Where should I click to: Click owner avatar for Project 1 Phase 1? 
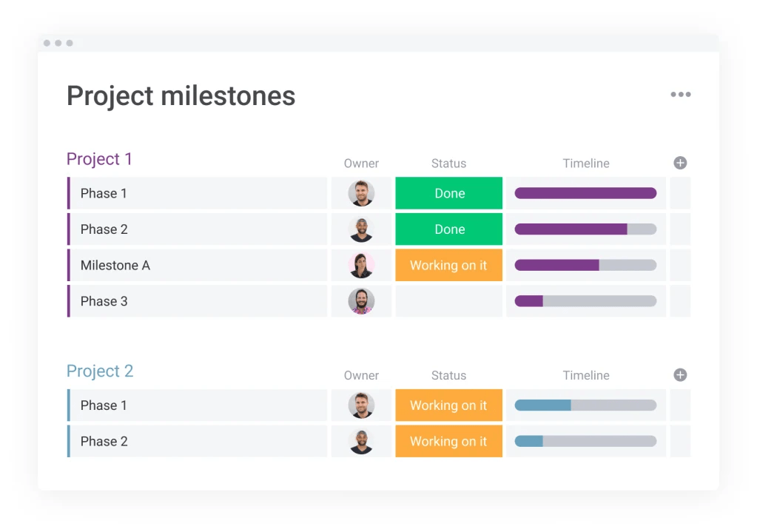[x=361, y=193]
